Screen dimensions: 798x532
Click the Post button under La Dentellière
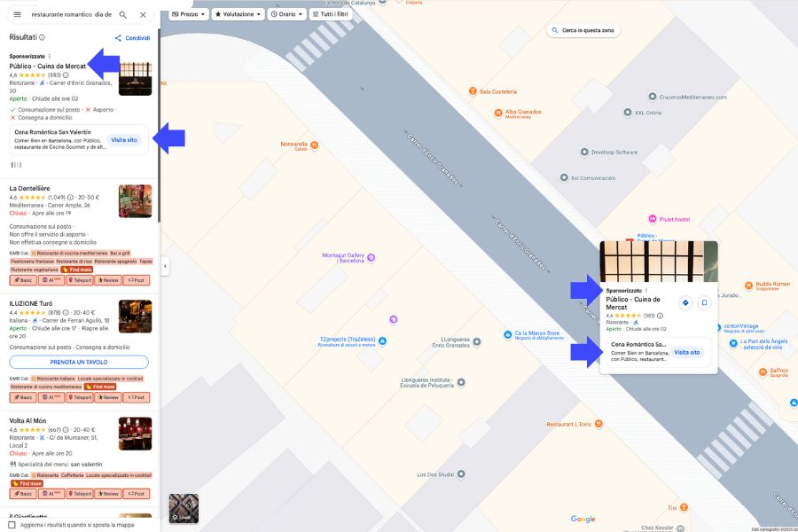click(137, 280)
